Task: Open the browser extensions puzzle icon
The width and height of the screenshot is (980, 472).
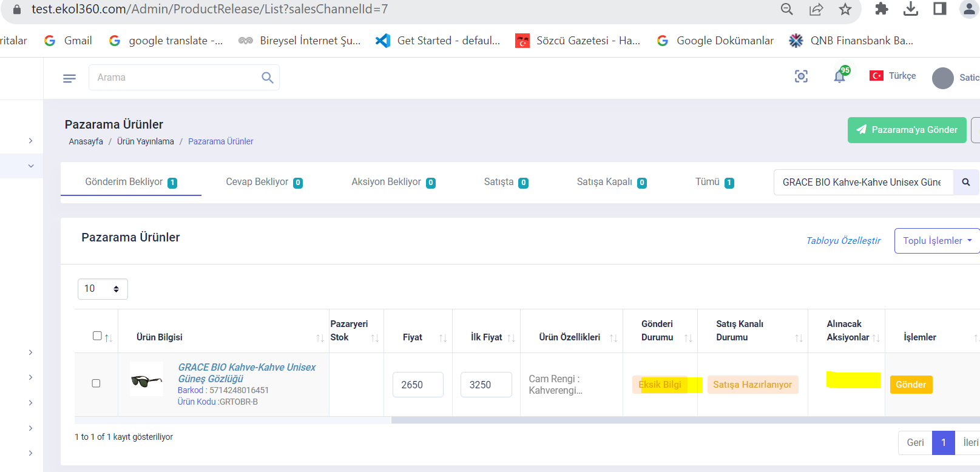Action: [881, 9]
